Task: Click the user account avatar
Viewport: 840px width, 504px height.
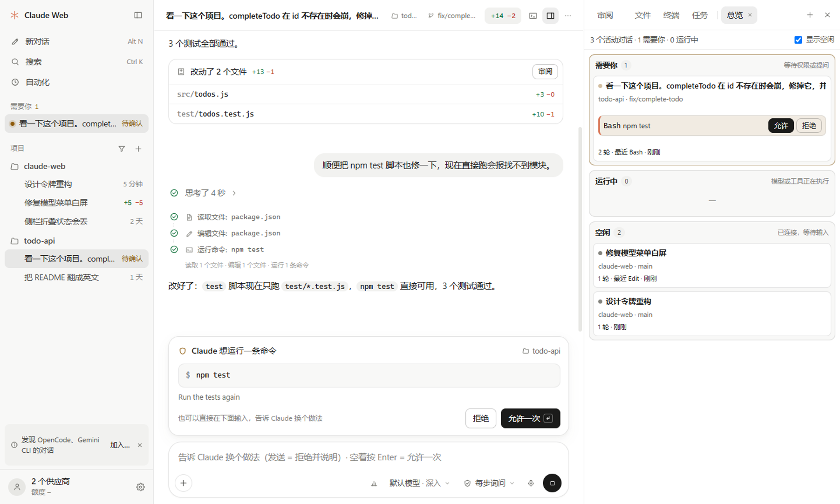Action: [x=17, y=487]
